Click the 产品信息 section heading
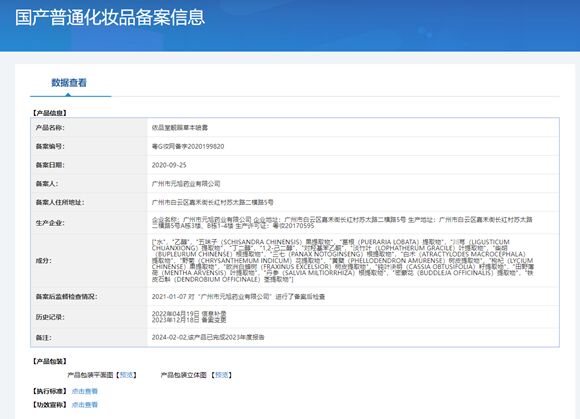The width and height of the screenshot is (580, 419). [50, 113]
